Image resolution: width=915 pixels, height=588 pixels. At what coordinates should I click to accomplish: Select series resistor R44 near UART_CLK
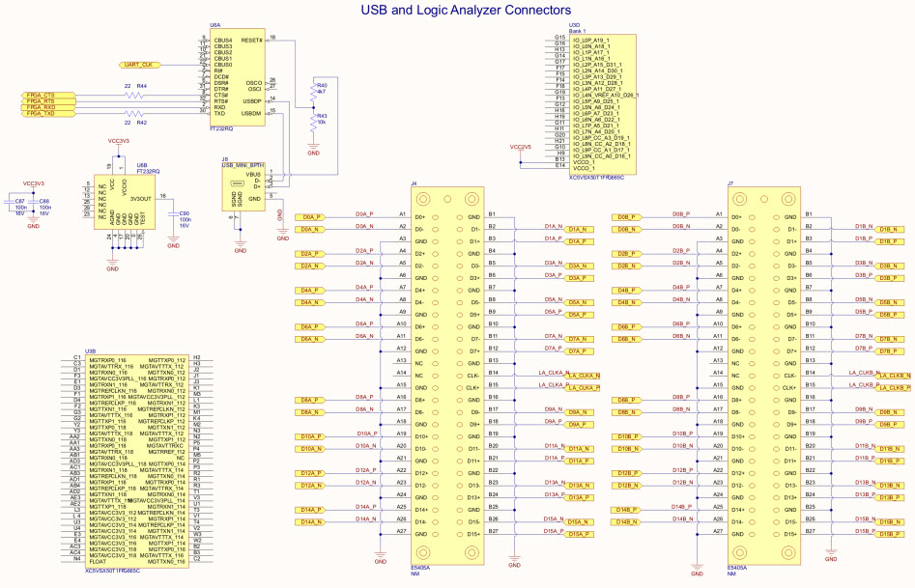point(134,96)
